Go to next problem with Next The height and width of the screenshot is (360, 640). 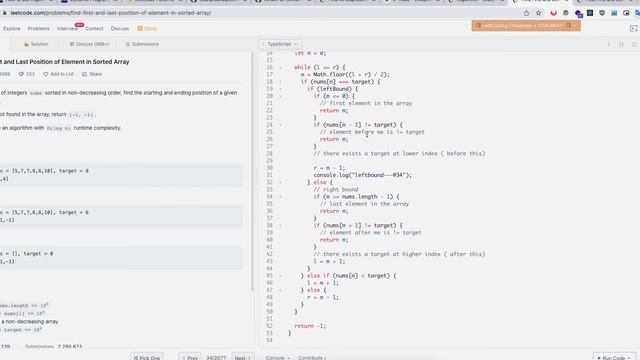point(242,358)
